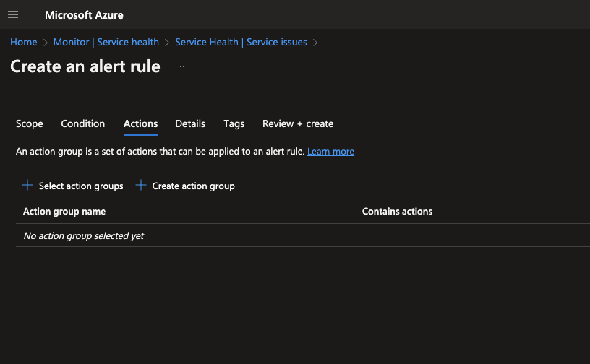
Task: Open Monitor | Service health breadcrumb
Action: [106, 42]
